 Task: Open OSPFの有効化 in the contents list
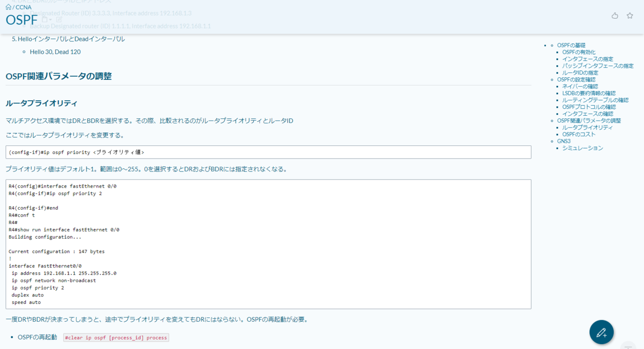pyautogui.click(x=579, y=52)
